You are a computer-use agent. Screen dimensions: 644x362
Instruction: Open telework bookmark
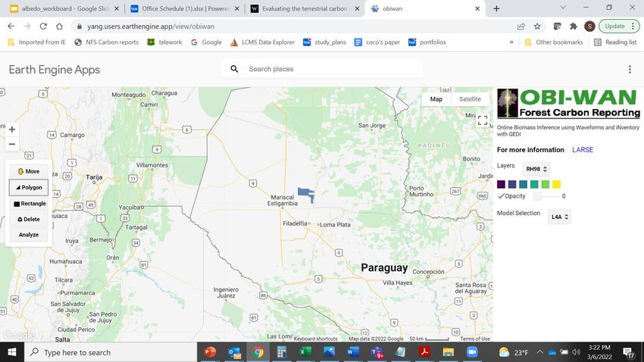(x=164, y=42)
